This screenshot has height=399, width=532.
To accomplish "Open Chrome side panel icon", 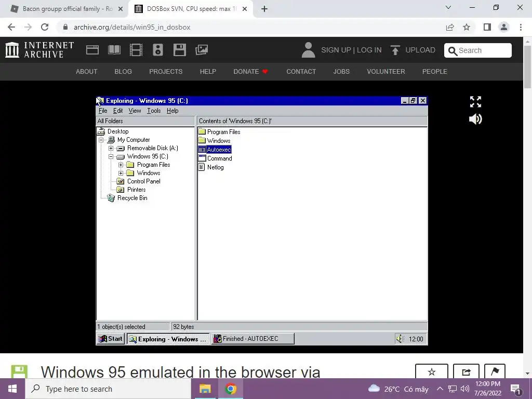I will click(487, 27).
